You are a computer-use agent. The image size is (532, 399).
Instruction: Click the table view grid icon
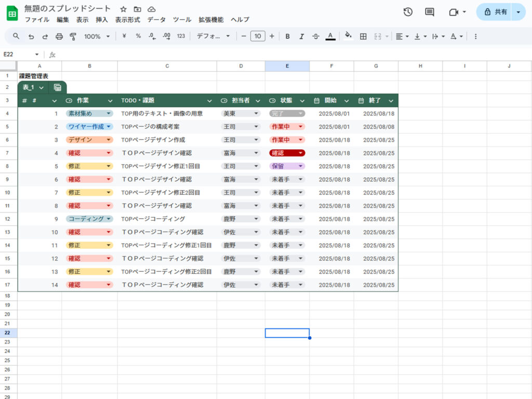click(58, 87)
